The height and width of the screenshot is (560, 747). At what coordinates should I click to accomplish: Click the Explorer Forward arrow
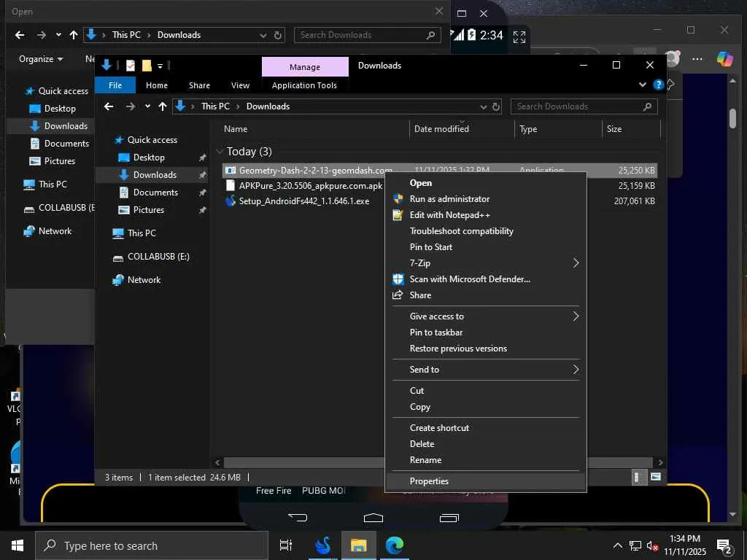click(130, 106)
